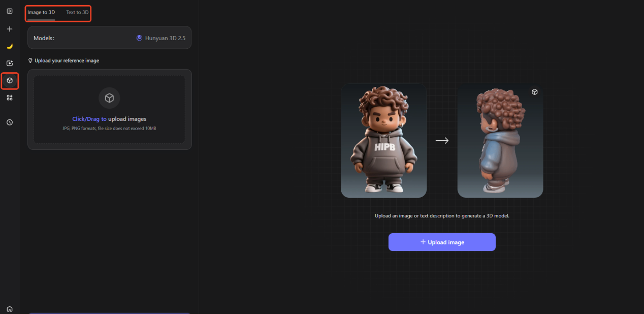The width and height of the screenshot is (644, 314).
Task: Switch to the Text to 3D tab
Action: click(77, 12)
